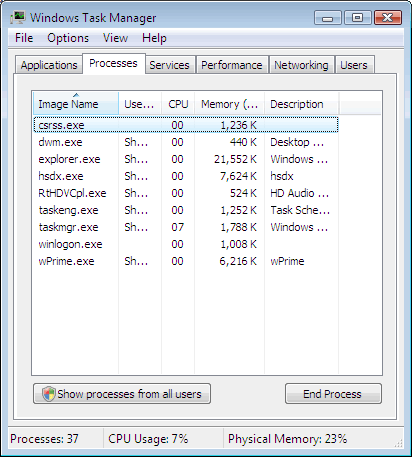Select taskmgr.exe in the process list
This screenshot has width=412, height=457.
[x=186, y=227]
